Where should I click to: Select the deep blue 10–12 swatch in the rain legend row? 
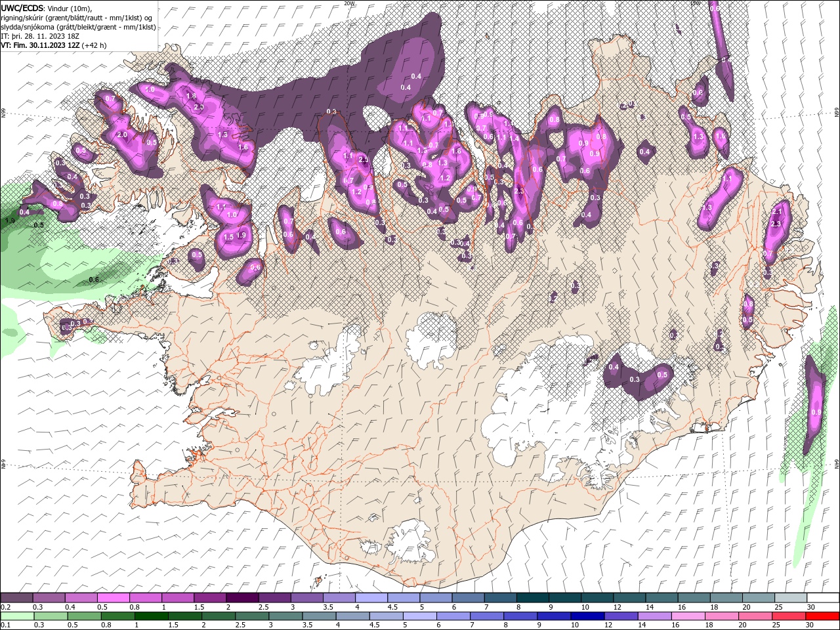coord(586,616)
